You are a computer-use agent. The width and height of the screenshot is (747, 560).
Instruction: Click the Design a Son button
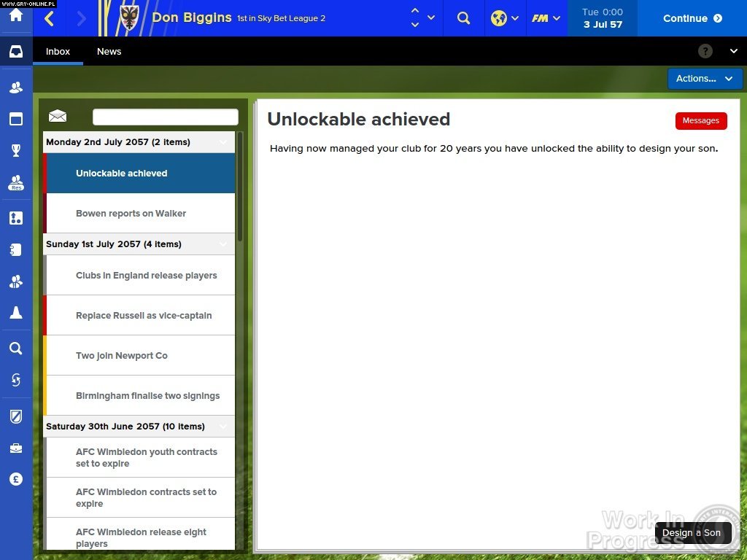[x=692, y=533]
